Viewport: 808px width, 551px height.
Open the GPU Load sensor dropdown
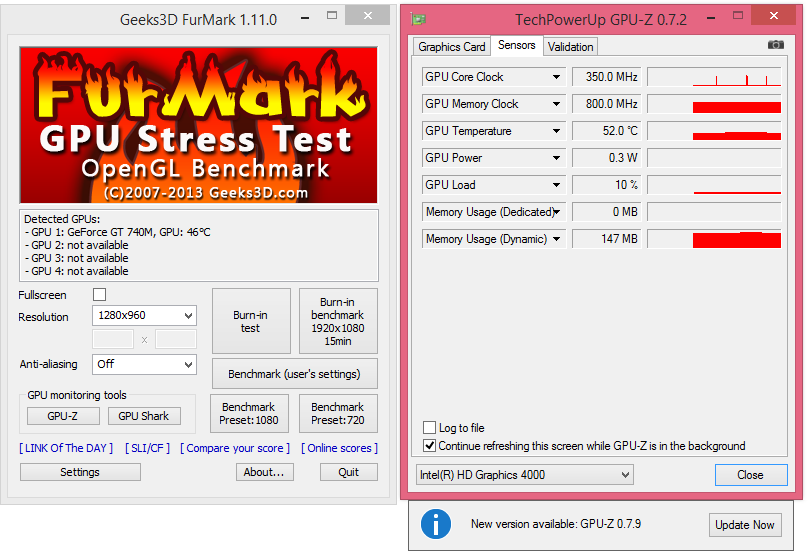(494, 185)
